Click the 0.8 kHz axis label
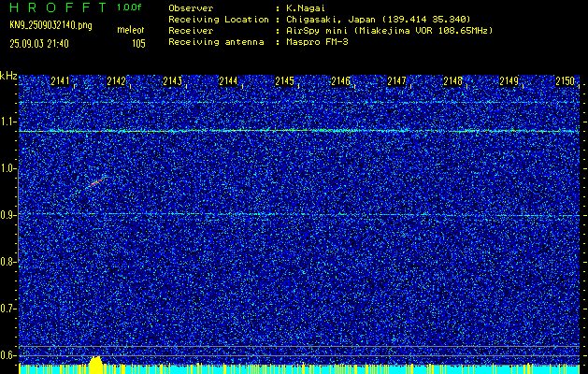 coord(7,262)
